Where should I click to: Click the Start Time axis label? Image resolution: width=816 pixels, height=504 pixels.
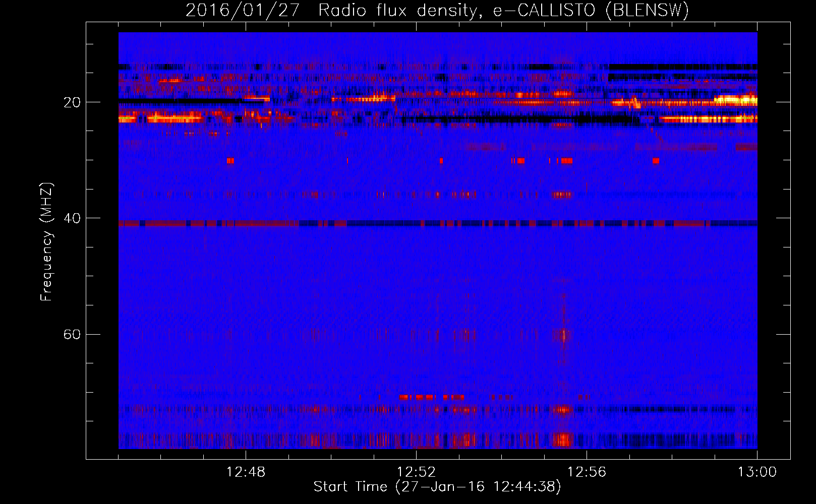(x=437, y=487)
